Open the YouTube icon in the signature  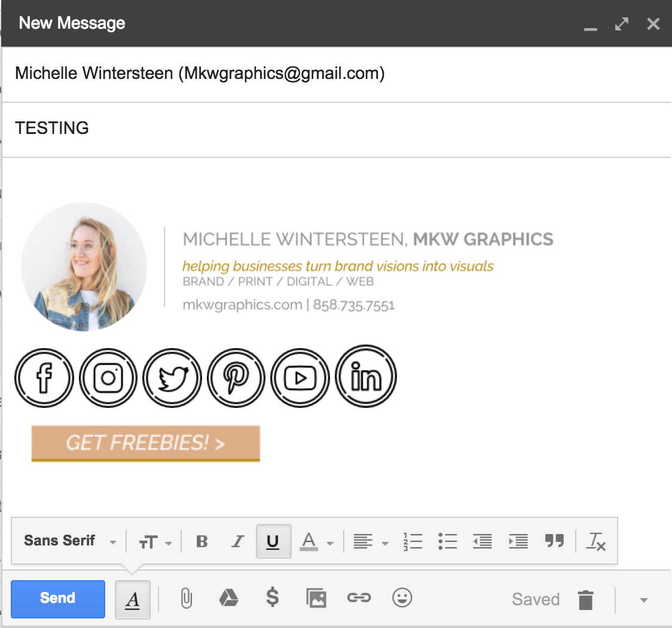[x=300, y=377]
